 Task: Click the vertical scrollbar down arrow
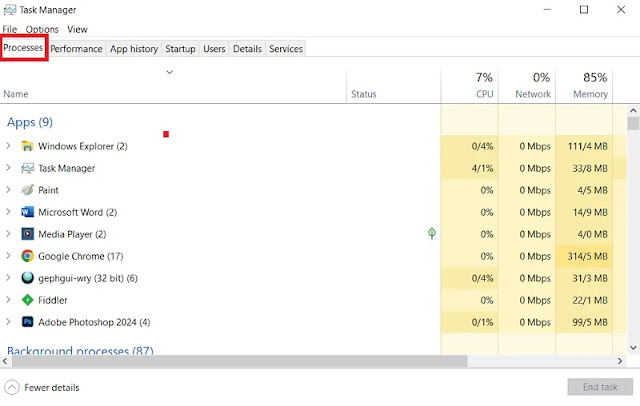(x=633, y=348)
